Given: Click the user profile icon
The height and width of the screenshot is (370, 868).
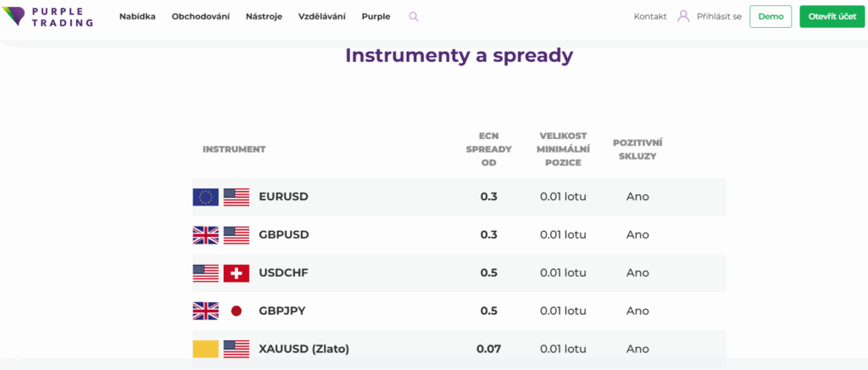Looking at the screenshot, I should coord(683,16).
